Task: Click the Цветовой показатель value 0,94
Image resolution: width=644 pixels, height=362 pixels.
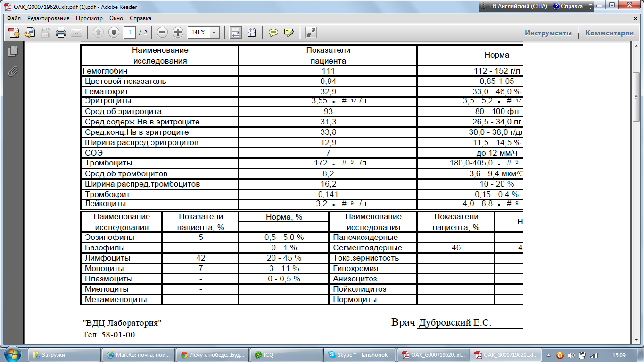Action: coord(328,82)
